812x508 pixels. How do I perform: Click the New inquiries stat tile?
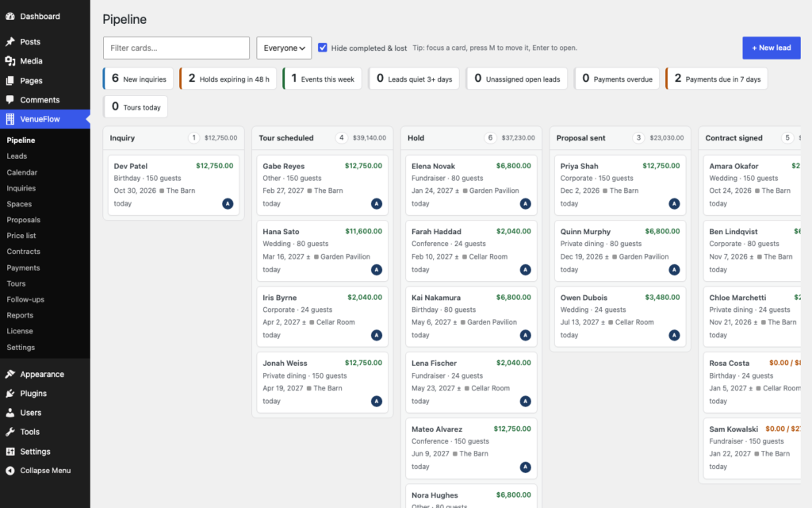point(138,79)
